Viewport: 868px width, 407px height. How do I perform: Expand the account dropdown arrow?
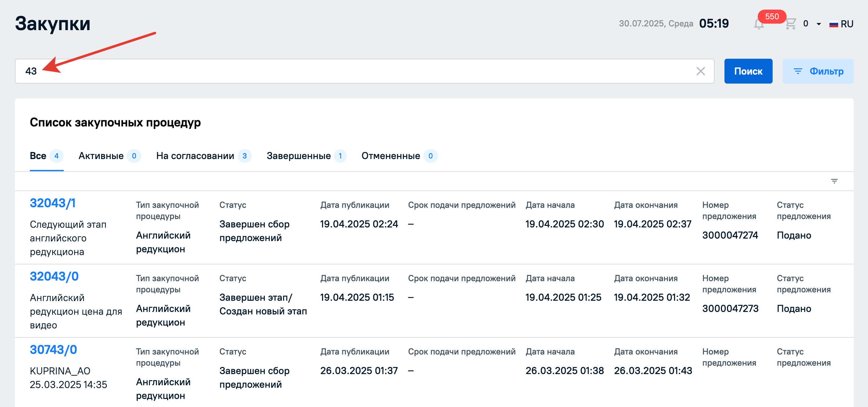(819, 24)
